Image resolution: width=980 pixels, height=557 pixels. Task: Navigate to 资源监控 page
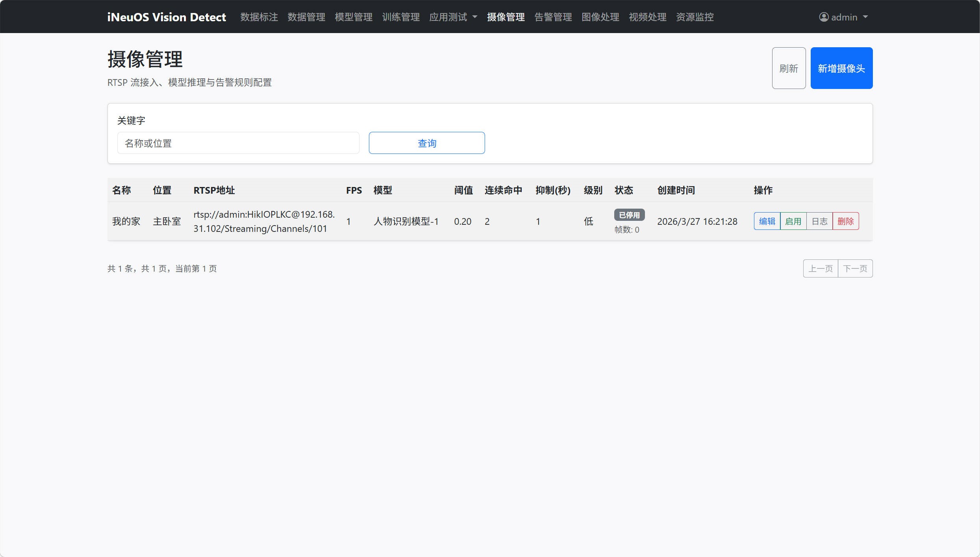[x=695, y=17]
